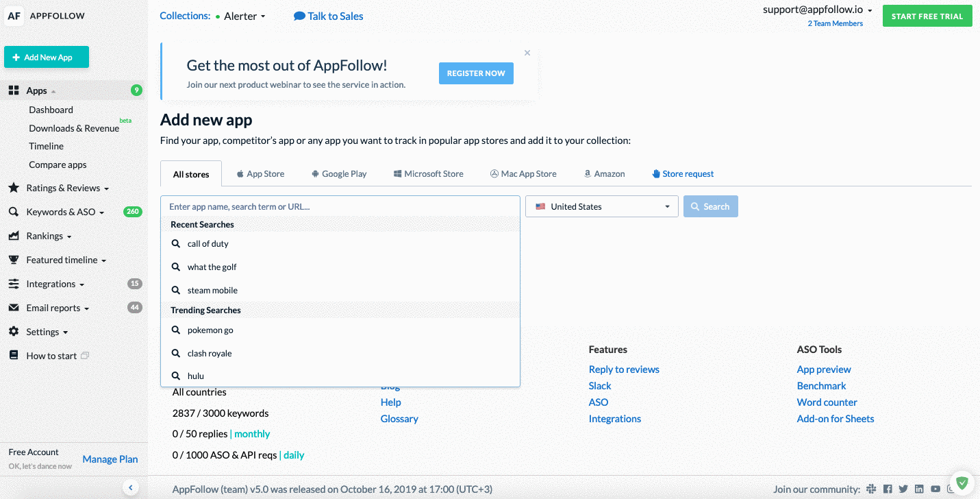
Task: Open the Slack community icon
Action: pos(872,489)
